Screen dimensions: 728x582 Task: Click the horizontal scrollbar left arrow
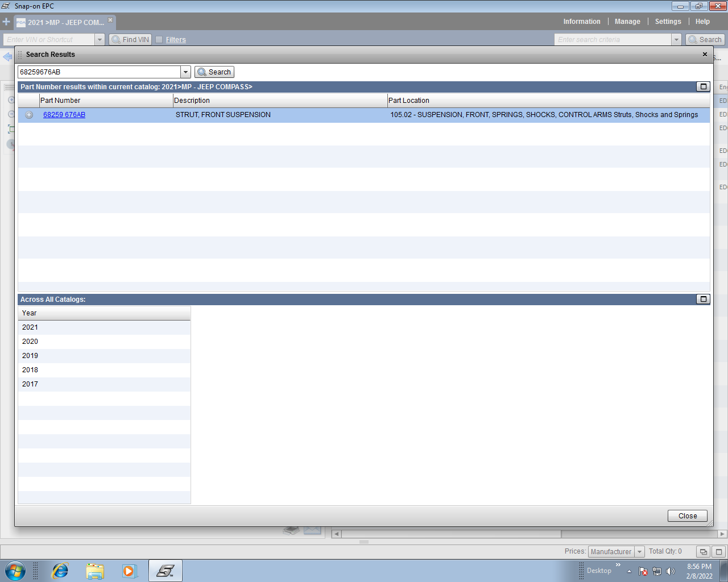tap(336, 534)
